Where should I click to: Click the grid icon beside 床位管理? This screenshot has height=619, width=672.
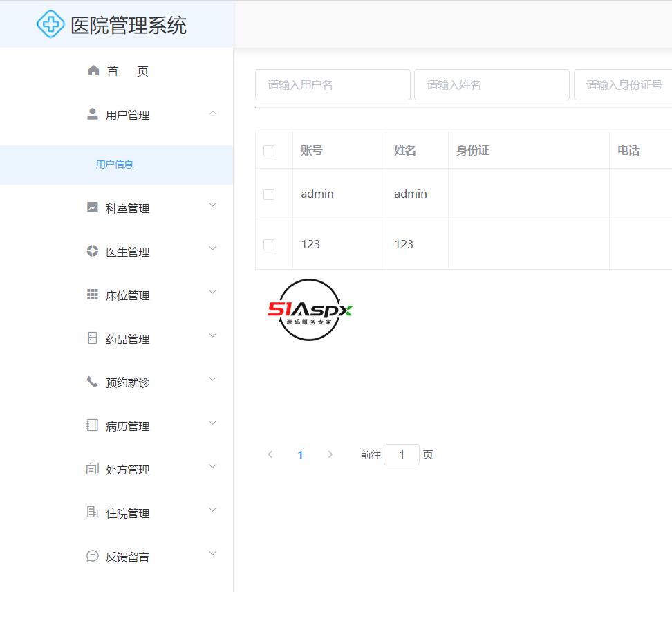click(93, 295)
